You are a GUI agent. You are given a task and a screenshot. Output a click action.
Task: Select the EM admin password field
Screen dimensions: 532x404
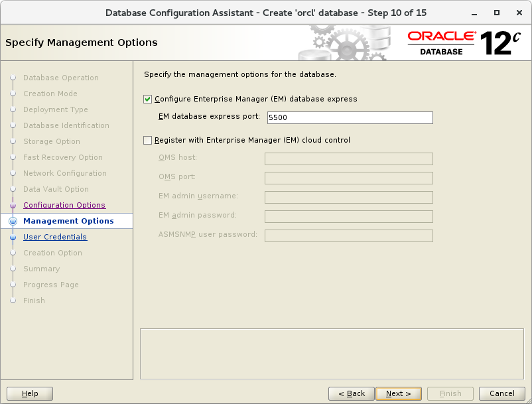[x=350, y=216]
